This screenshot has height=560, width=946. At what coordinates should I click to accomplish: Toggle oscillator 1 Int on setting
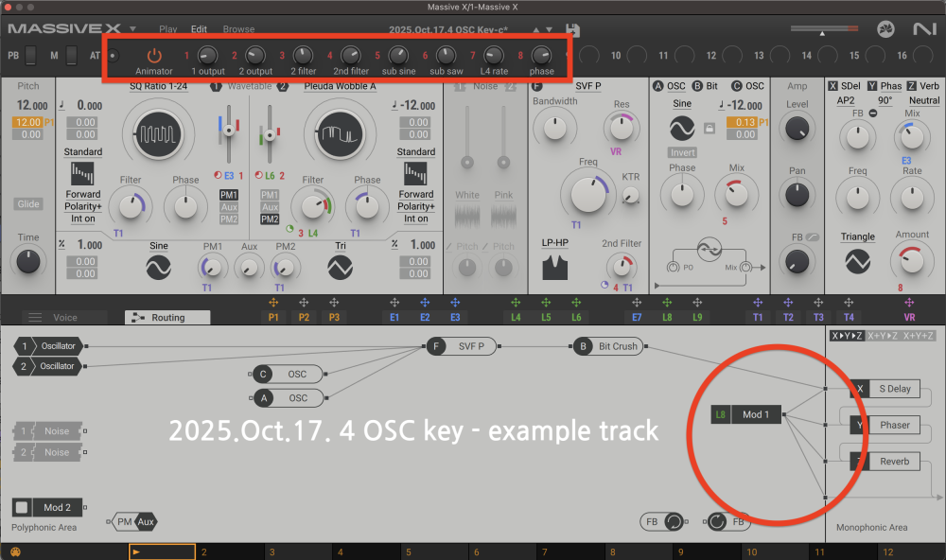click(x=83, y=219)
